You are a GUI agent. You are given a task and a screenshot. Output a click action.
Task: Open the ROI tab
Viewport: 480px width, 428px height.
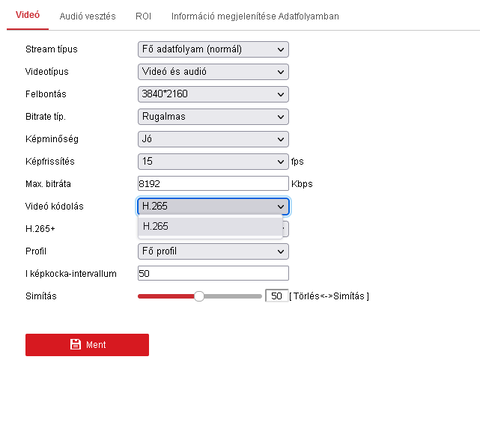(143, 16)
